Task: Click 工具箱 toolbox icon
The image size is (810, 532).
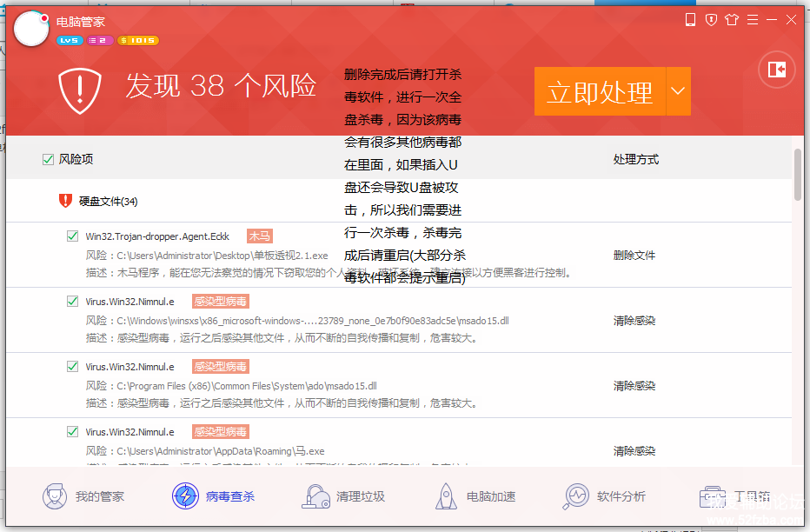Action: point(712,496)
